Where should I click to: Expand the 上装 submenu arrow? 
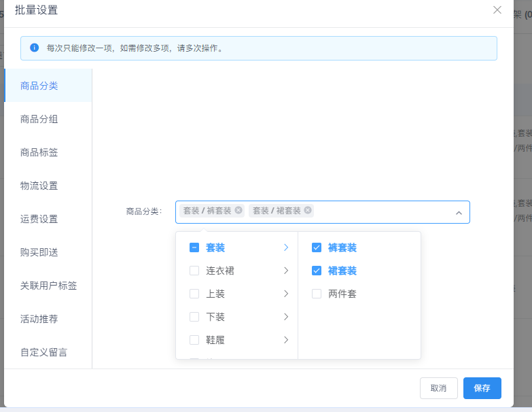(286, 294)
